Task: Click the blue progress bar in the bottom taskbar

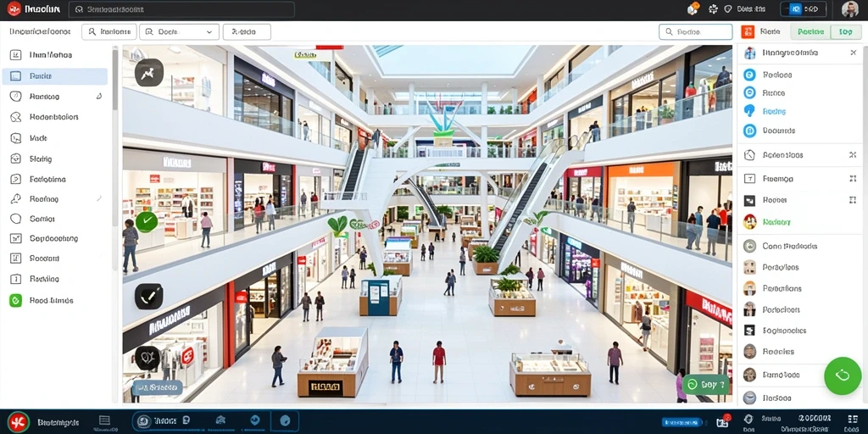Action: point(682,422)
